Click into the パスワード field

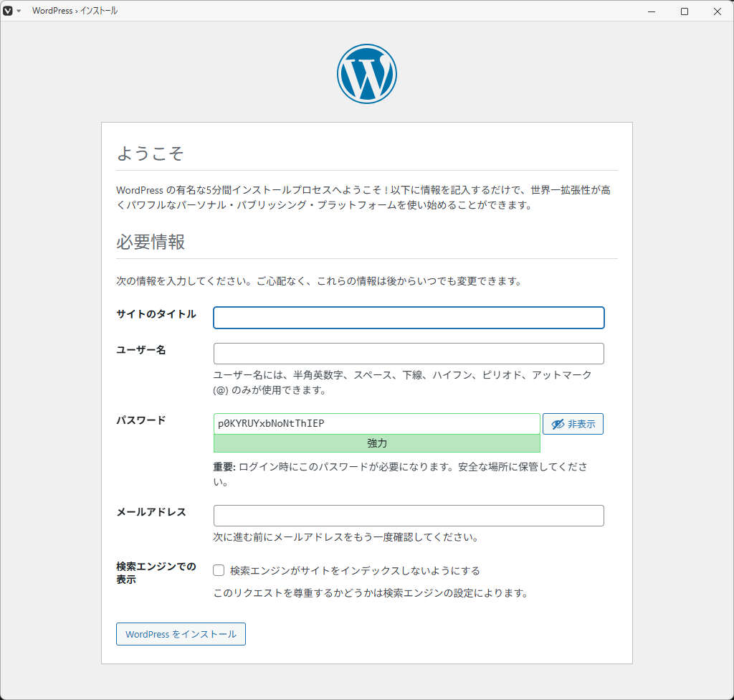(x=377, y=424)
